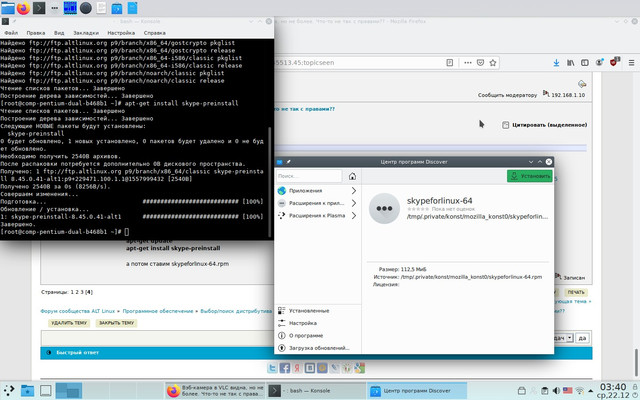Click keyboard layout US flag indicator
The image size is (640, 400).
pyautogui.click(x=567, y=390)
